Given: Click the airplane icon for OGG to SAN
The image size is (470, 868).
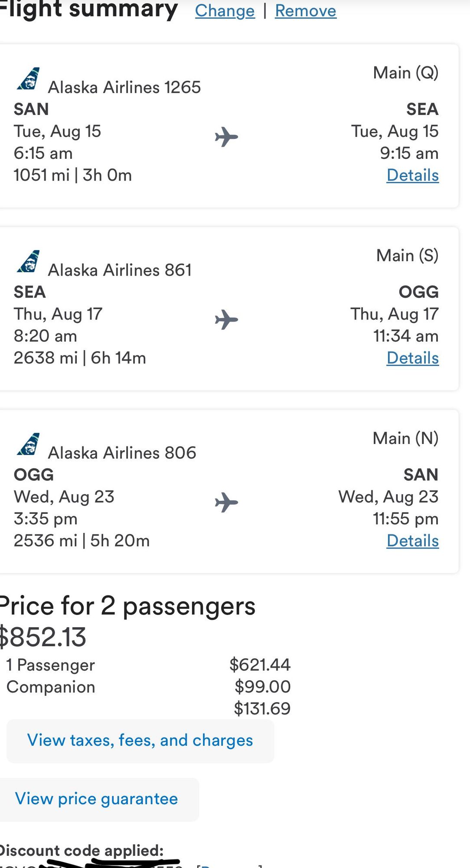Looking at the screenshot, I should tap(226, 503).
